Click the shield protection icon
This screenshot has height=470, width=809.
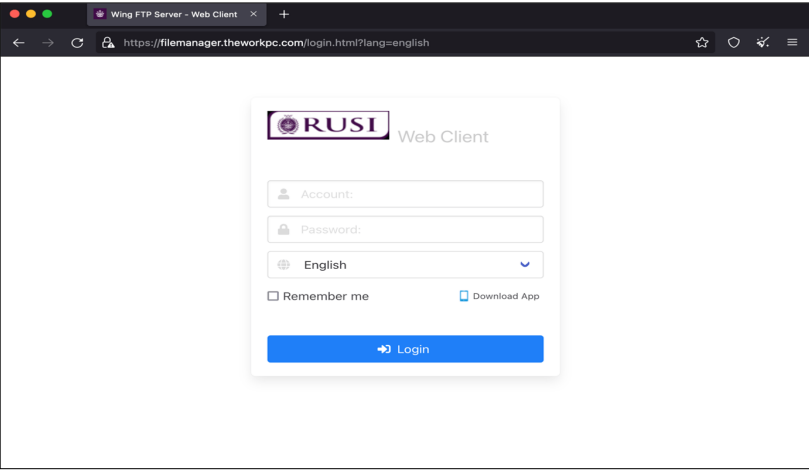(733, 43)
